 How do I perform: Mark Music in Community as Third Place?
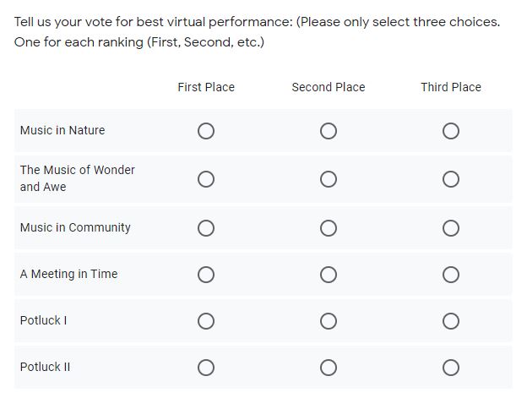coord(451,228)
